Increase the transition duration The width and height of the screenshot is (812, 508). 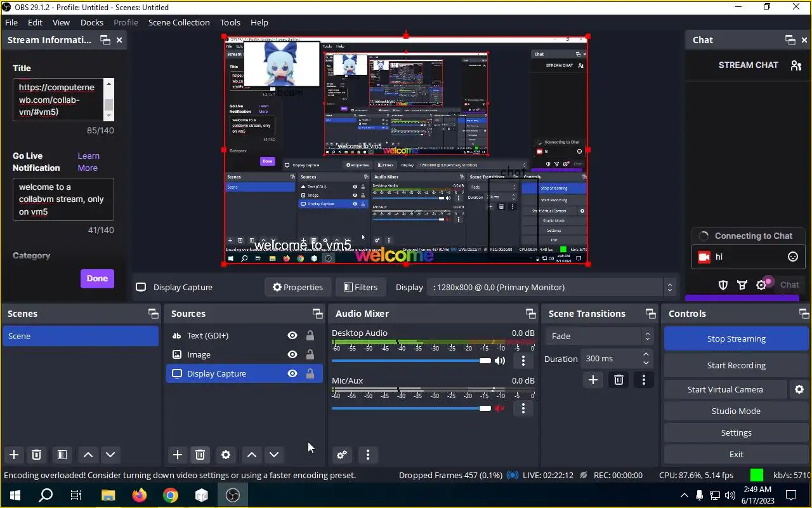[646, 354]
